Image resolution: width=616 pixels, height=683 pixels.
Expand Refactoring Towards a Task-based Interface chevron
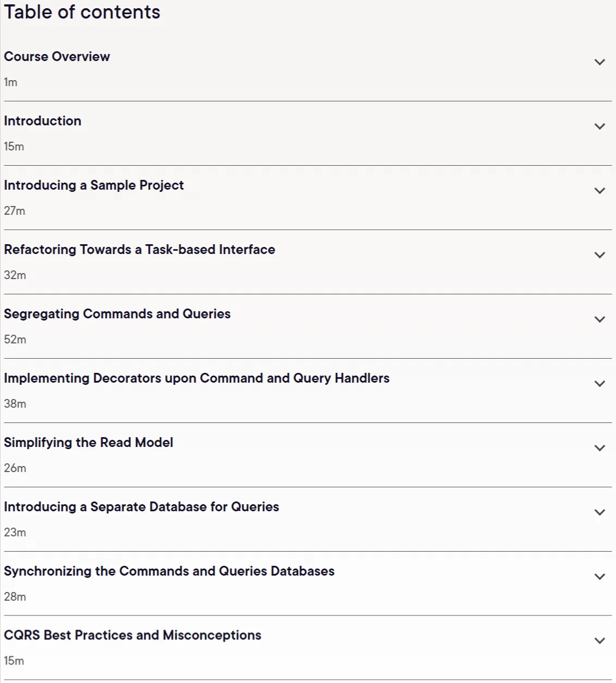pyautogui.click(x=600, y=255)
